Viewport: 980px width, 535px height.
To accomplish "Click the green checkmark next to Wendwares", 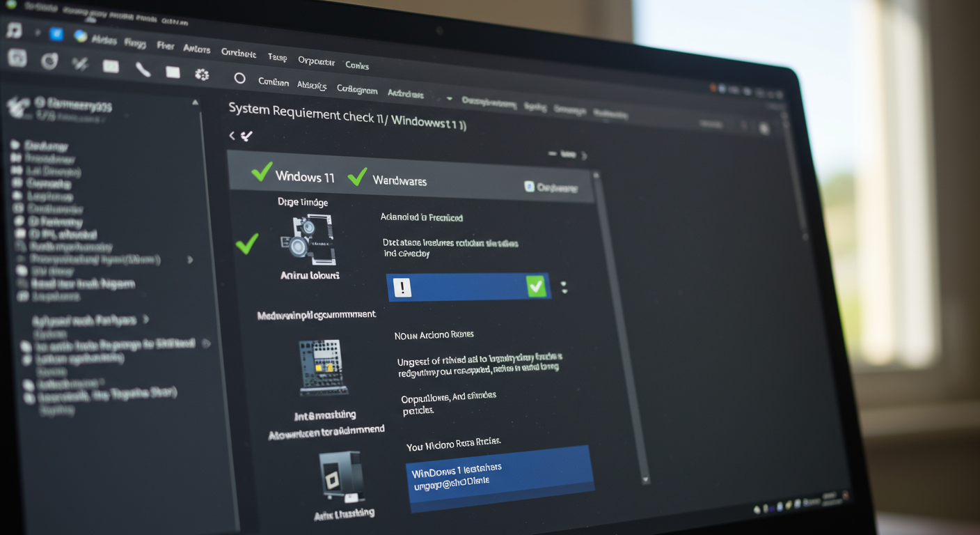I will [x=357, y=176].
